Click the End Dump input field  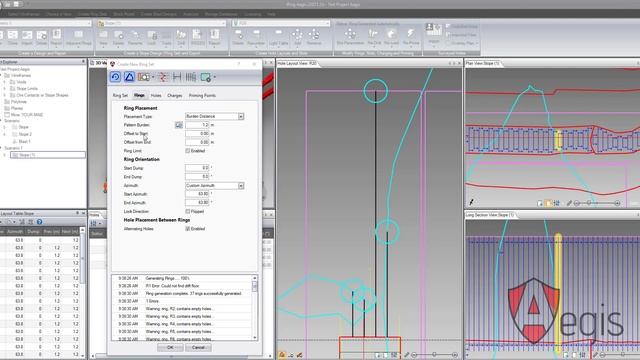pyautogui.click(x=197, y=177)
